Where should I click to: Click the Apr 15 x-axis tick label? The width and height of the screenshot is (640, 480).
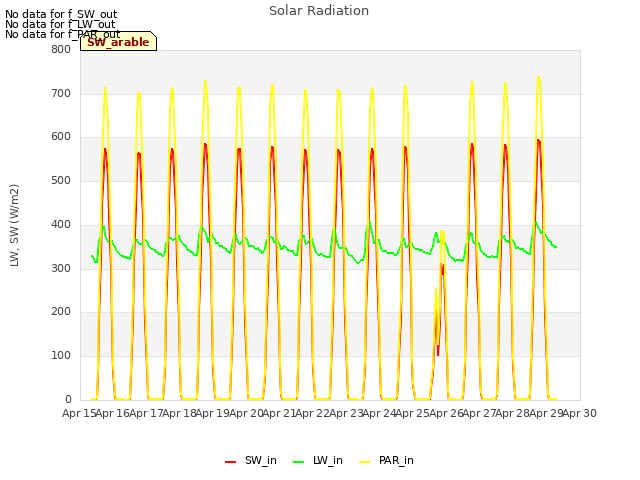[x=80, y=413]
